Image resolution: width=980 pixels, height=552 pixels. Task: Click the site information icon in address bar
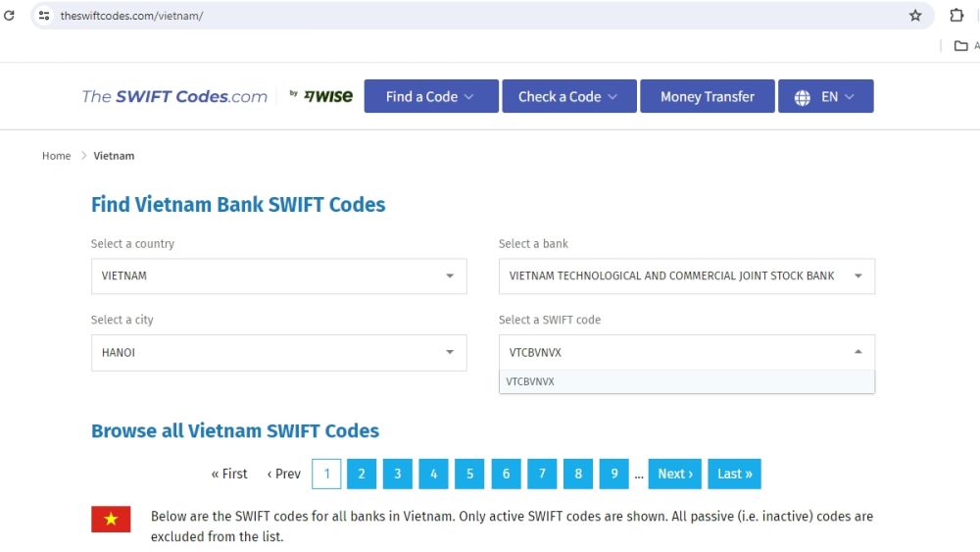[x=44, y=16]
